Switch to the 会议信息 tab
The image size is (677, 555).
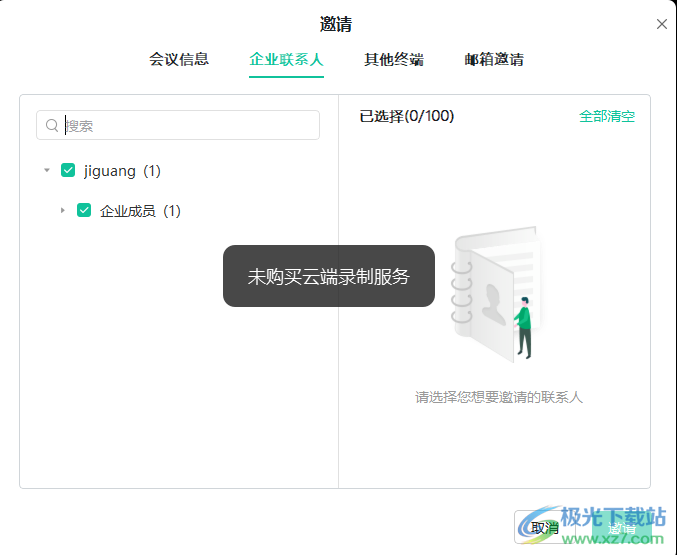[x=179, y=59]
